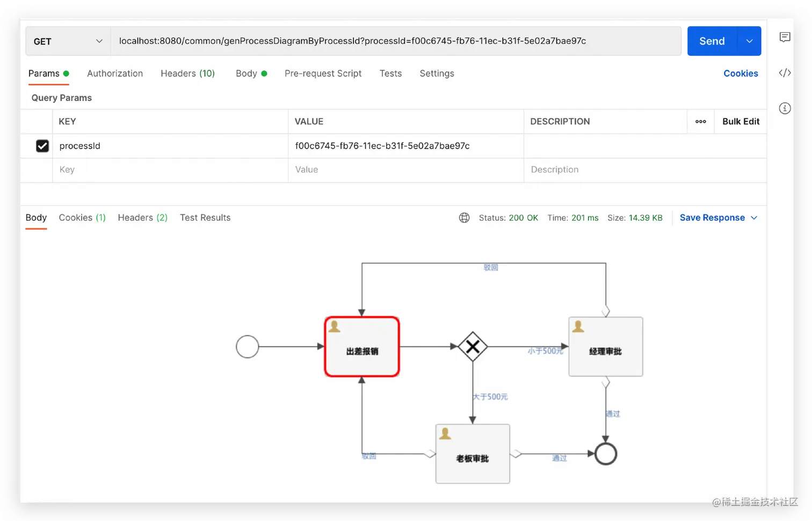
Task: Click the Send button
Action: pyautogui.click(x=712, y=41)
